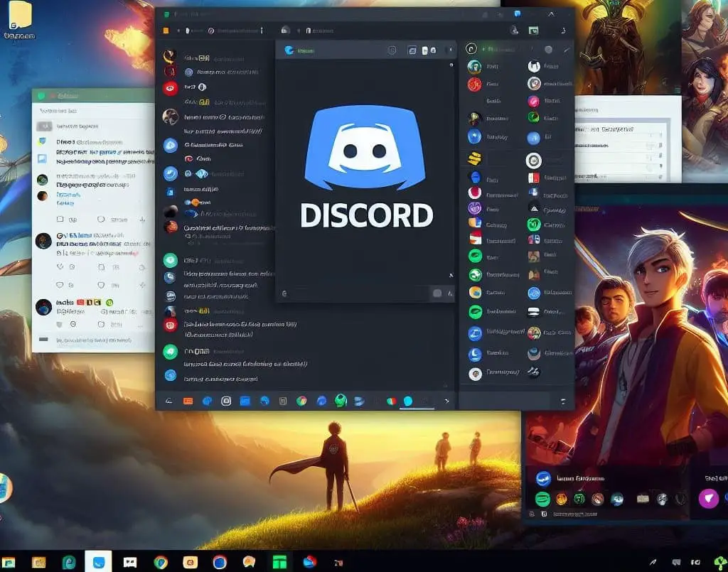Open the emoji picker in the message bar
728x572 pixels.
(437, 293)
